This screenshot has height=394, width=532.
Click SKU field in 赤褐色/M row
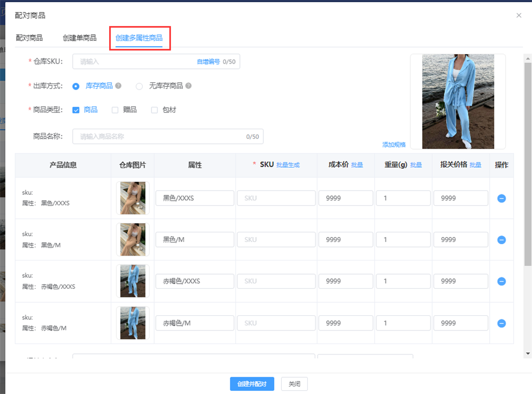tap(276, 323)
